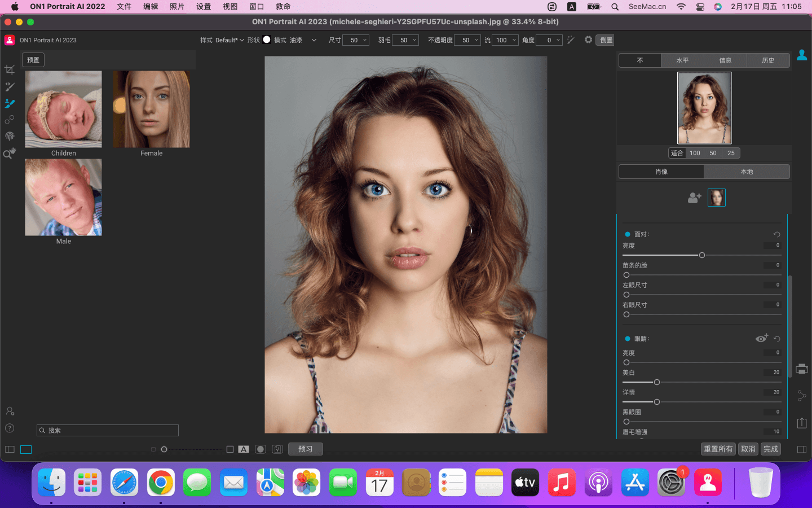Open the 视图 menu in menu bar
The image size is (812, 508).
click(230, 7)
